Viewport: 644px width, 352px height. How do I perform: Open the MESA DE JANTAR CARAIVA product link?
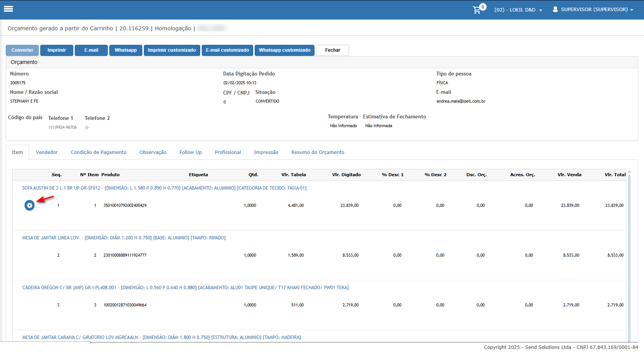tap(161, 337)
